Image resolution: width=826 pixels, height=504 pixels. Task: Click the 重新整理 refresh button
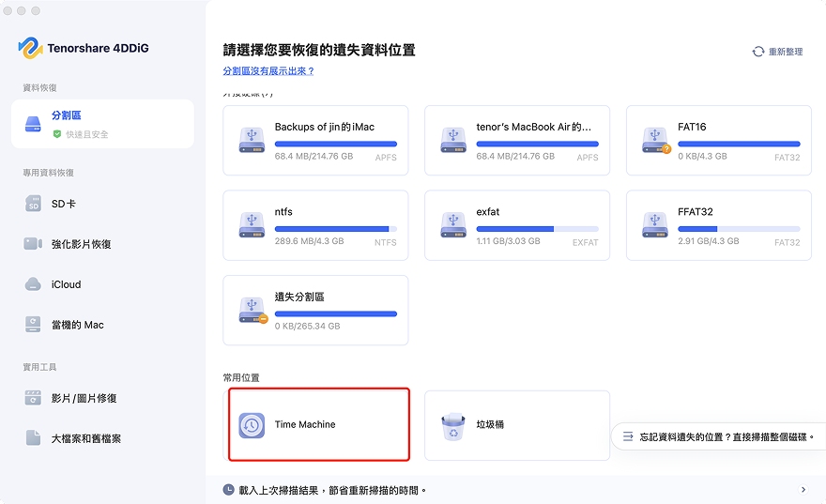pyautogui.click(x=777, y=52)
